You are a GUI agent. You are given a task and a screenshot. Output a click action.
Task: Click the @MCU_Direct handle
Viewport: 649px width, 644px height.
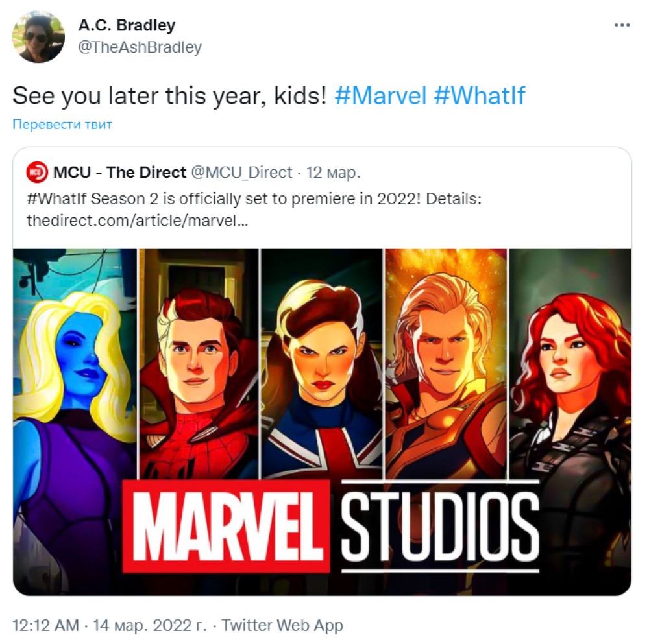(x=241, y=172)
